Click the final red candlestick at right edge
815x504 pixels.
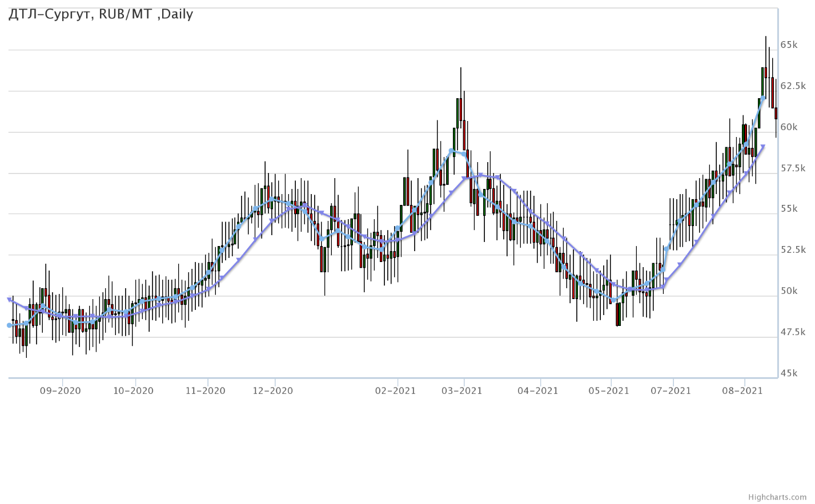(776, 113)
